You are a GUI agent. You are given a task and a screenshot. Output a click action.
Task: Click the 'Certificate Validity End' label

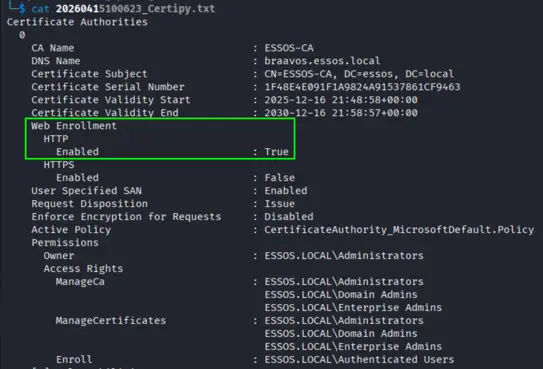[105, 113]
